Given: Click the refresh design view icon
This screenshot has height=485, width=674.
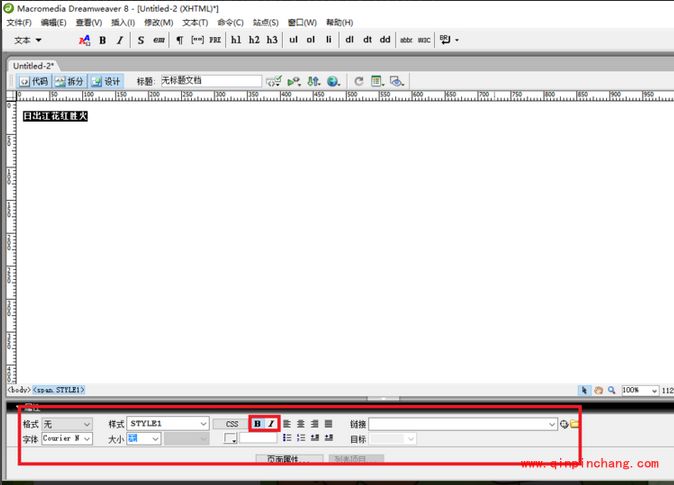Looking at the screenshot, I should tap(359, 81).
